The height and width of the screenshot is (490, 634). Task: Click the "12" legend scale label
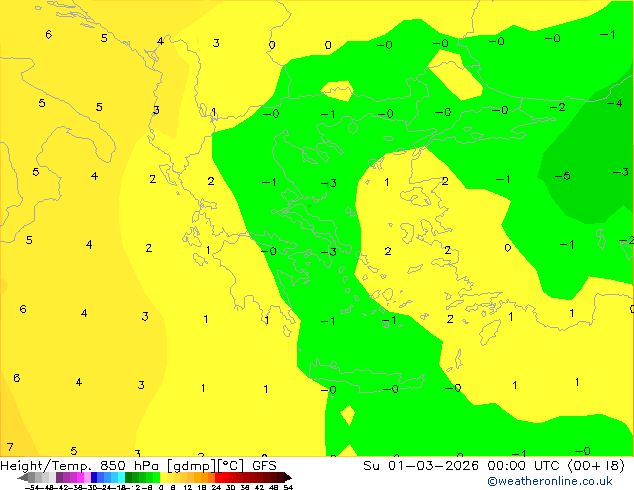coord(188,487)
